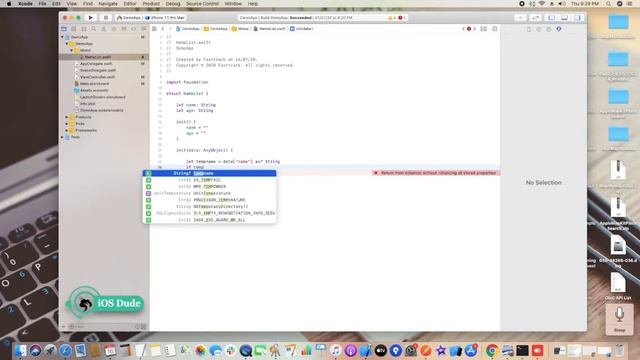This screenshot has width=640, height=360.
Task: Click the red error indicator in jump bar
Action: coord(469,29)
